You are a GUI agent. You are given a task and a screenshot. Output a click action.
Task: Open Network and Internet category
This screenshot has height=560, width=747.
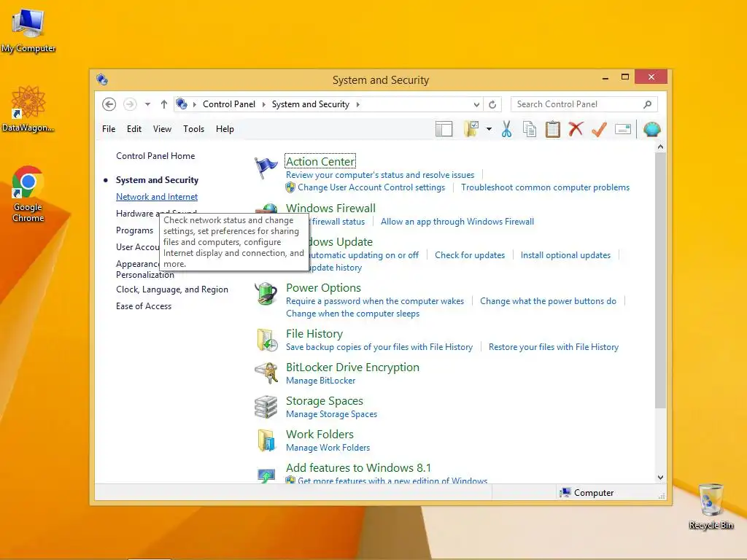157,197
